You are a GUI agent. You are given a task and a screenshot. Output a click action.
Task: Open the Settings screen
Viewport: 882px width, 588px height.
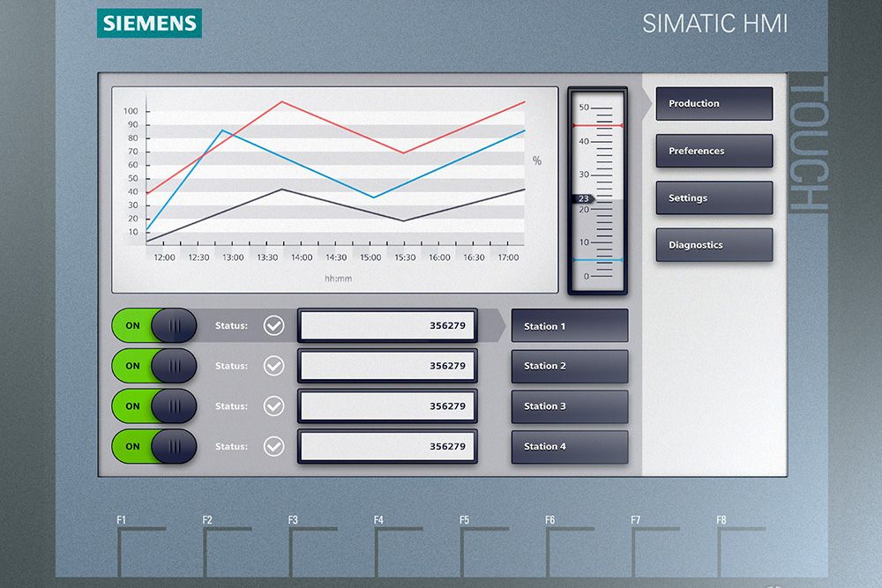[714, 197]
